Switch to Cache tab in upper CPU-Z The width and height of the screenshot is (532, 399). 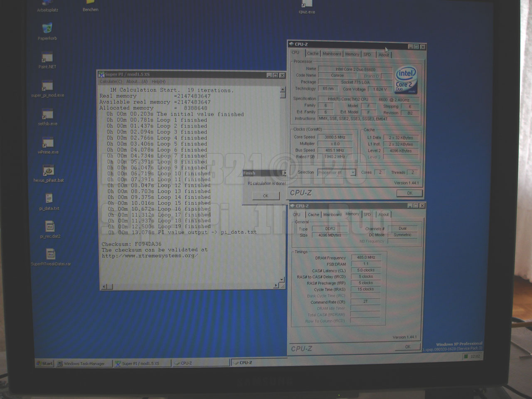(313, 54)
